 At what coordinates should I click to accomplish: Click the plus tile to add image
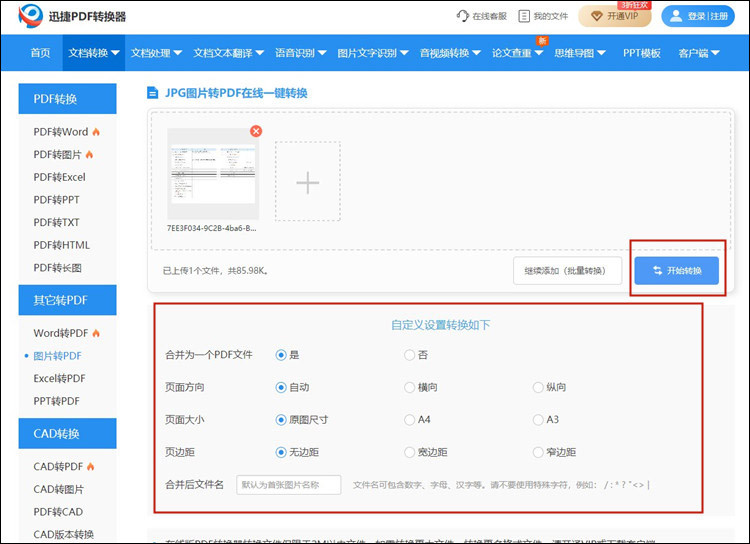(307, 181)
